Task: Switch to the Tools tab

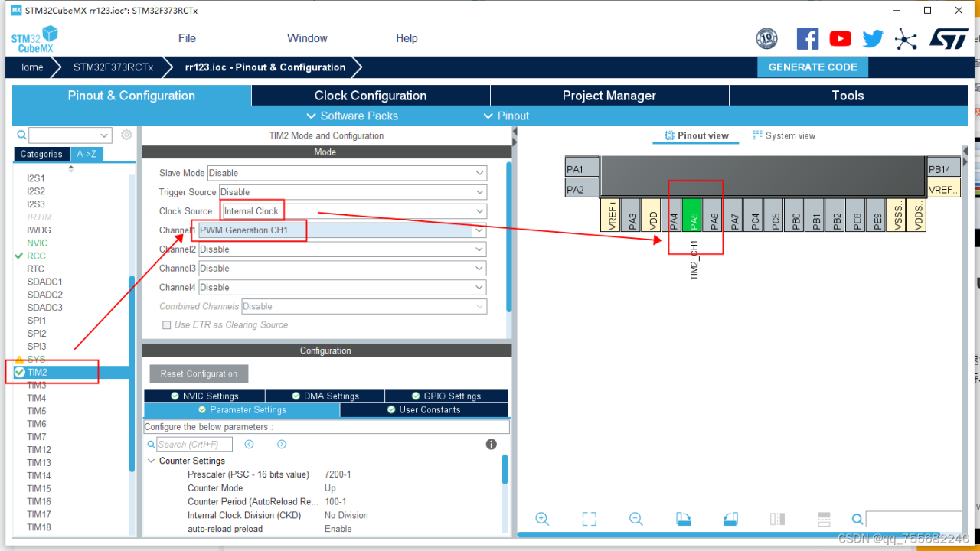Action: point(848,96)
